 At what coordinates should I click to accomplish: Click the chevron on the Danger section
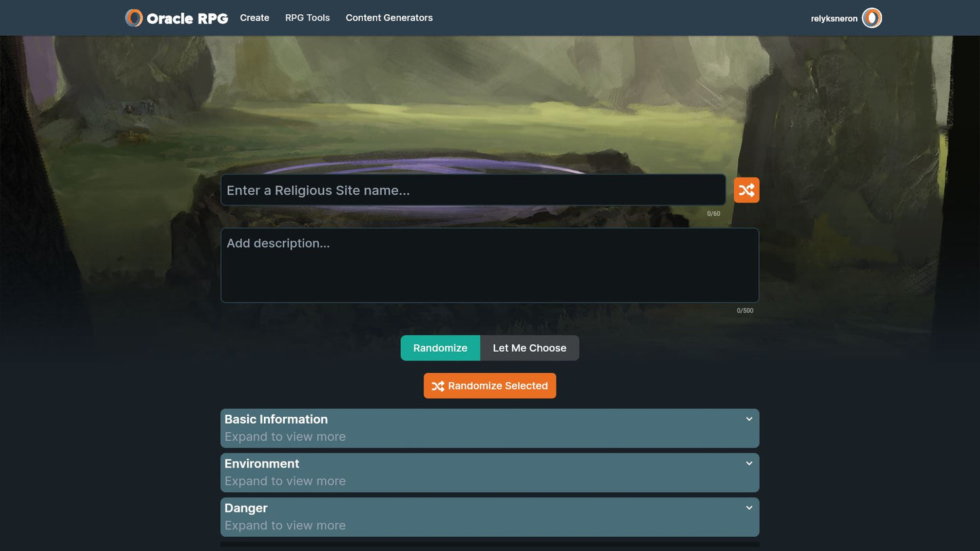[749, 508]
